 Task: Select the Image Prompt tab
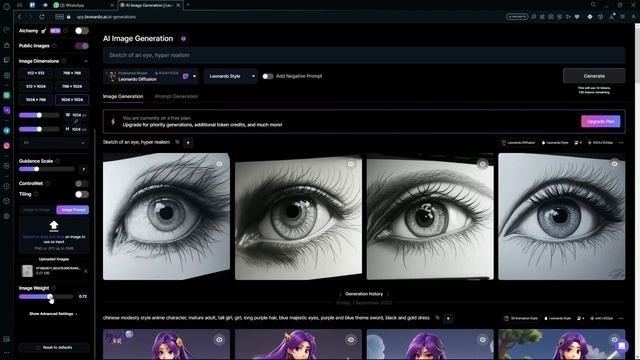(x=73, y=210)
